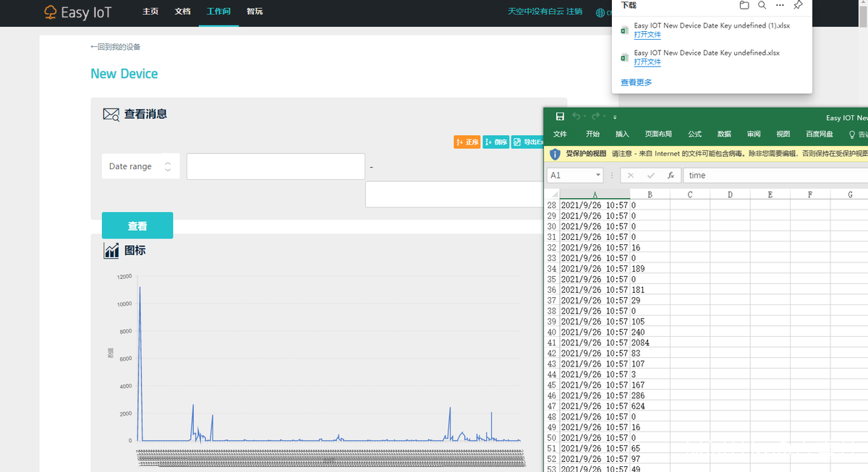This screenshot has width=868, height=472.
Task: Open the 文档 navigation tab
Action: pyautogui.click(x=183, y=12)
